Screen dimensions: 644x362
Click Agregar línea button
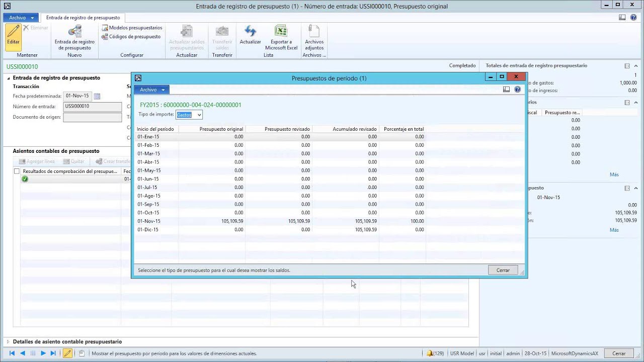click(37, 161)
